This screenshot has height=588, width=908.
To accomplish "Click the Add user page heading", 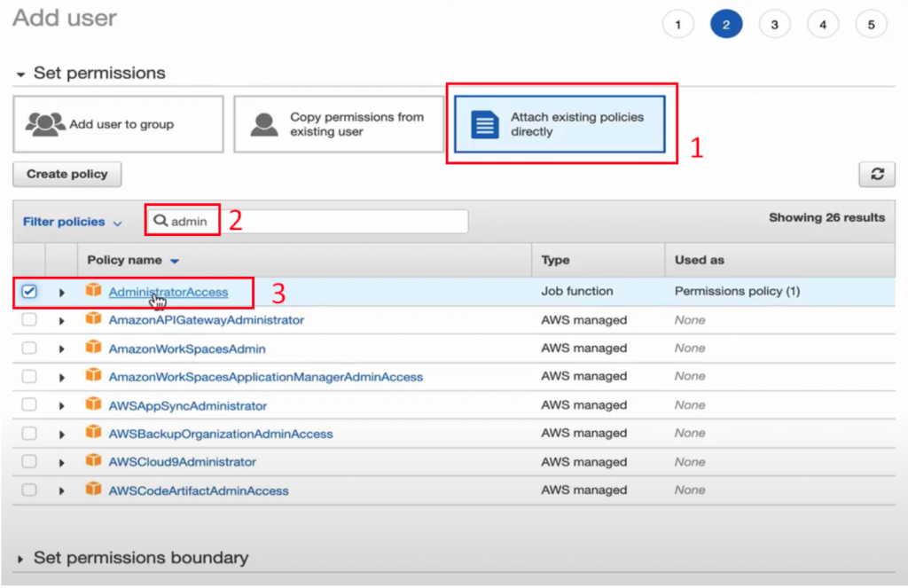I will point(64,18).
